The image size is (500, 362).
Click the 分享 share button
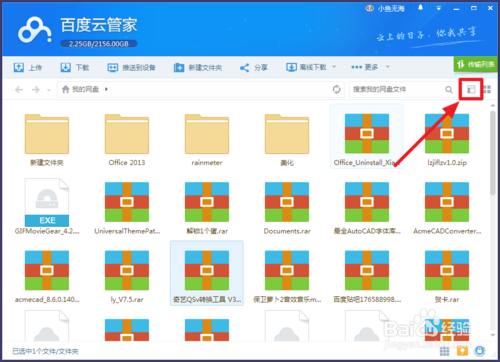coord(254,68)
